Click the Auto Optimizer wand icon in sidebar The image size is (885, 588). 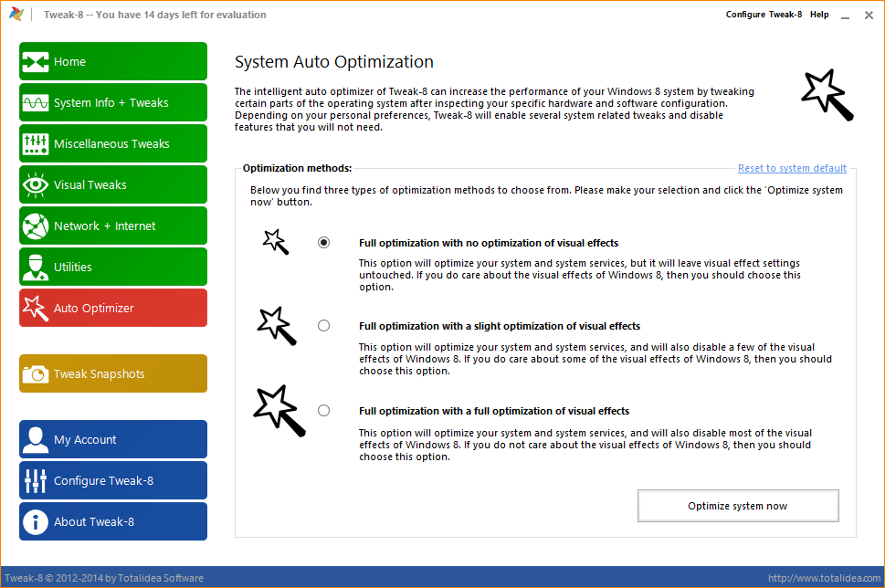(x=35, y=308)
